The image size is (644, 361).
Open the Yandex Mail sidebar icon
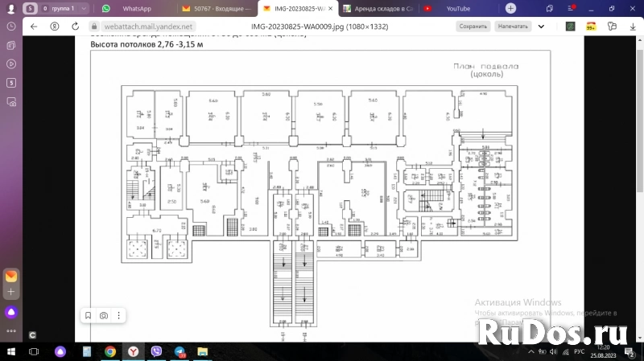coord(11,276)
